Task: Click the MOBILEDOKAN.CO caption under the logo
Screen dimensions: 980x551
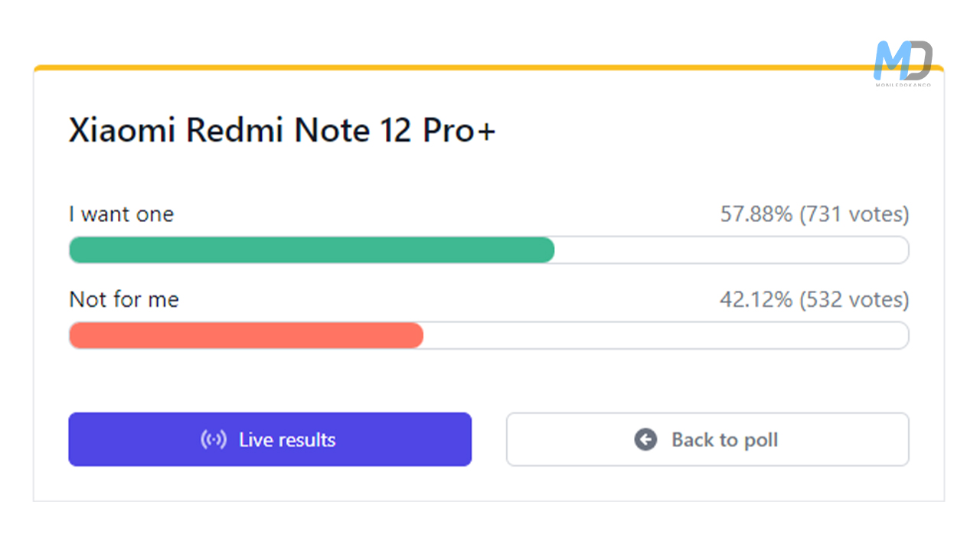Action: point(903,84)
